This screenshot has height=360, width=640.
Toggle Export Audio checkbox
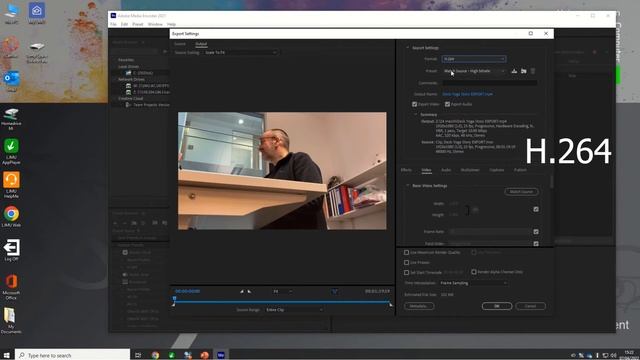(447, 104)
